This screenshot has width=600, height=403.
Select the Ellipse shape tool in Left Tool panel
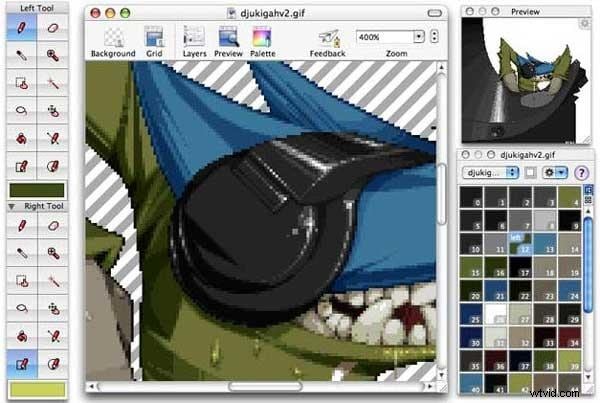53,166
